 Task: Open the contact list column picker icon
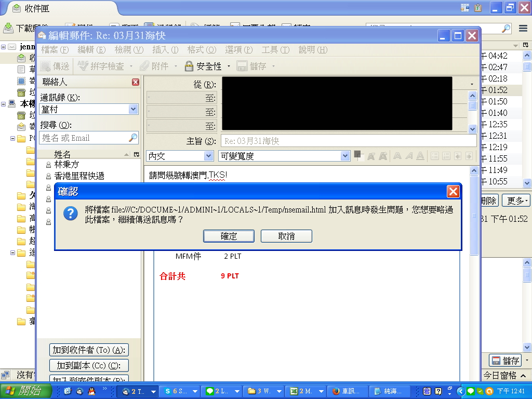coord(137,155)
